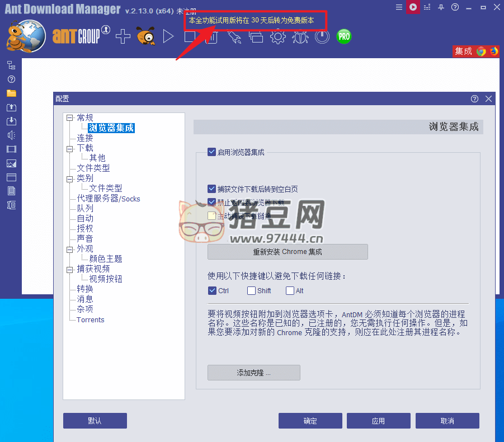Image resolution: width=504 pixels, height=442 pixels.
Task: Disable the 启用浏览器集成 checkbox
Action: click(211, 152)
